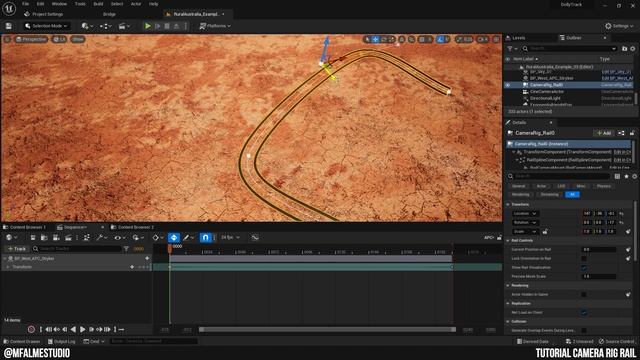
Task: Open Sequencer eye view options
Action: click(x=120, y=238)
